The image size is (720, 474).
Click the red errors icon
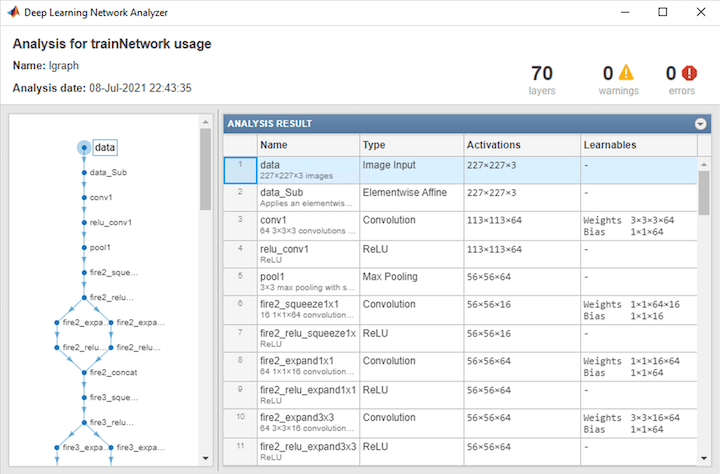(x=689, y=73)
